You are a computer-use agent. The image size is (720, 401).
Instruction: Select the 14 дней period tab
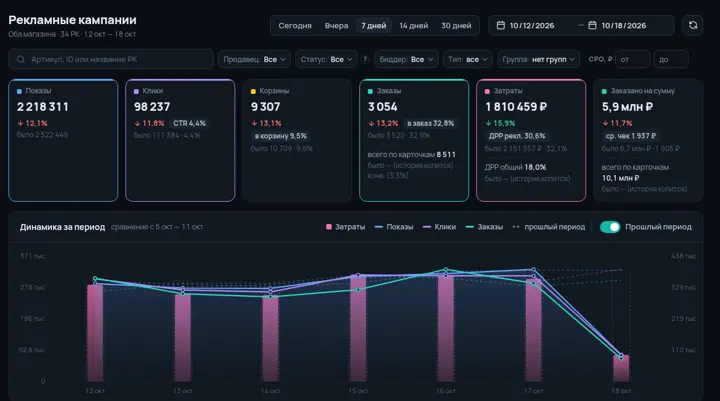[x=414, y=26]
